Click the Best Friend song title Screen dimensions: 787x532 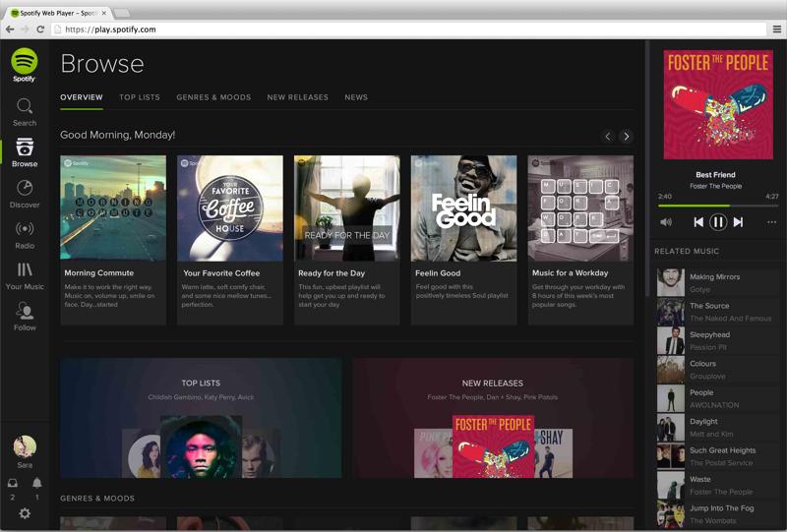click(715, 175)
